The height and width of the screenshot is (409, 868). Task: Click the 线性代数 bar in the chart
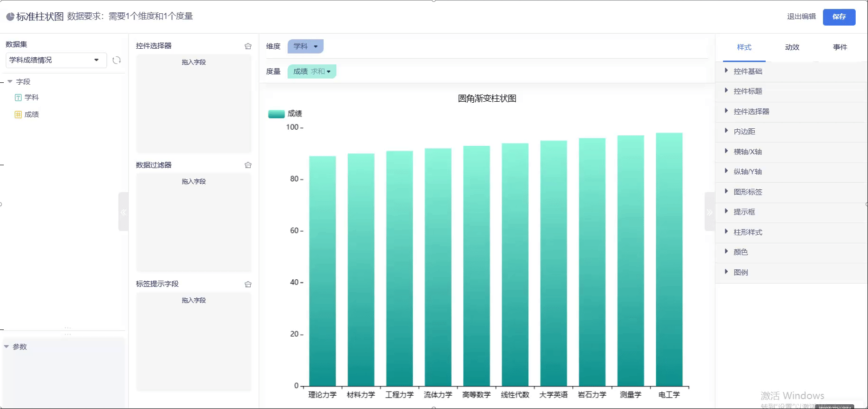point(515,265)
